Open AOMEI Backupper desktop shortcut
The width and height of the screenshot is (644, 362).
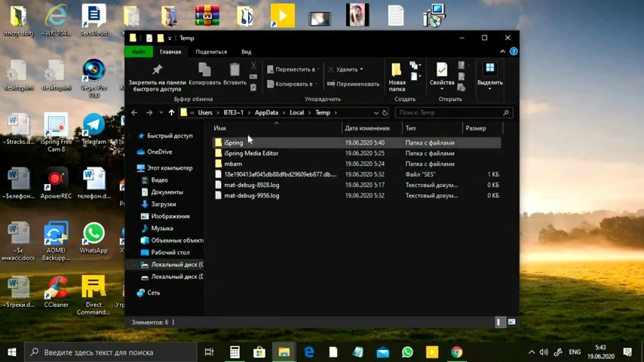coord(56,241)
